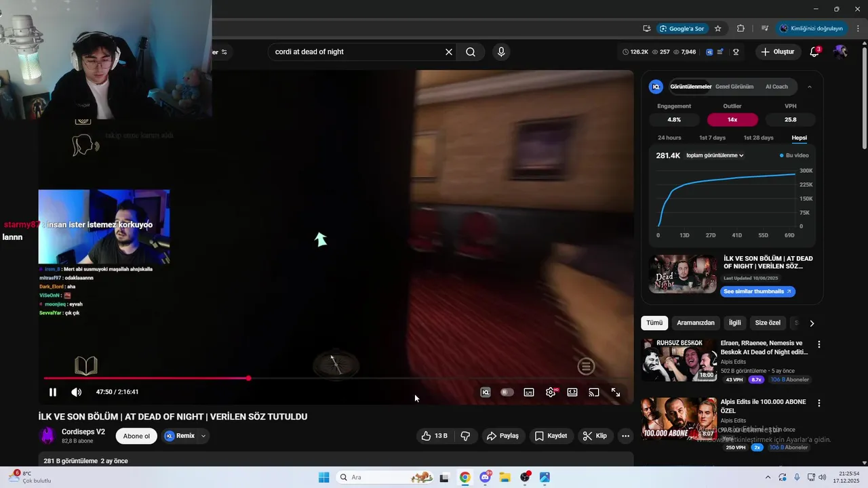The image size is (868, 488).
Task: Open vidIQ icon in player controls
Action: coord(486,392)
